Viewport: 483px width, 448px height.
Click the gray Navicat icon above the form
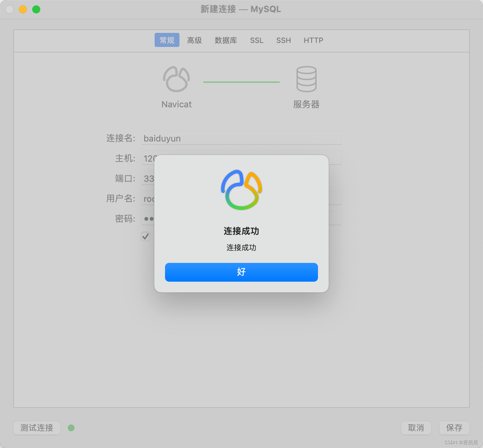(176, 79)
